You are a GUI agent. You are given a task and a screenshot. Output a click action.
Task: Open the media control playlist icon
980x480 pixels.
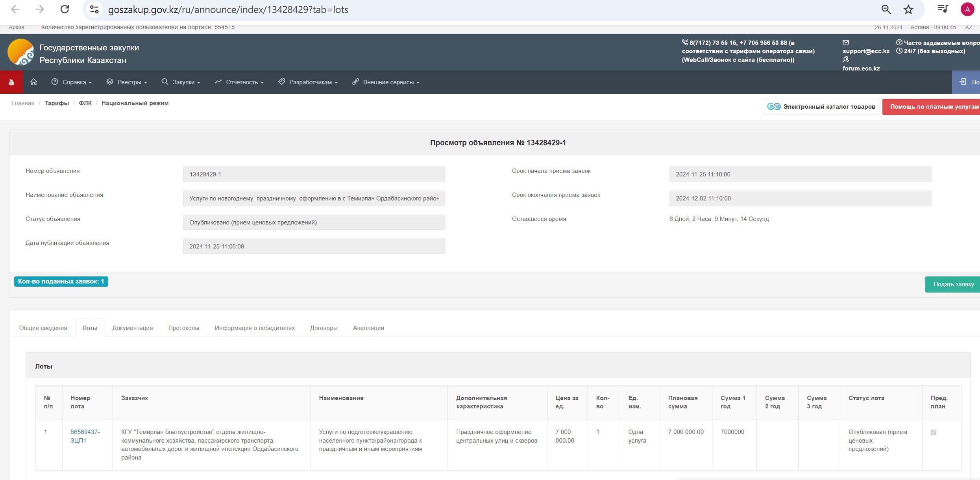943,9
